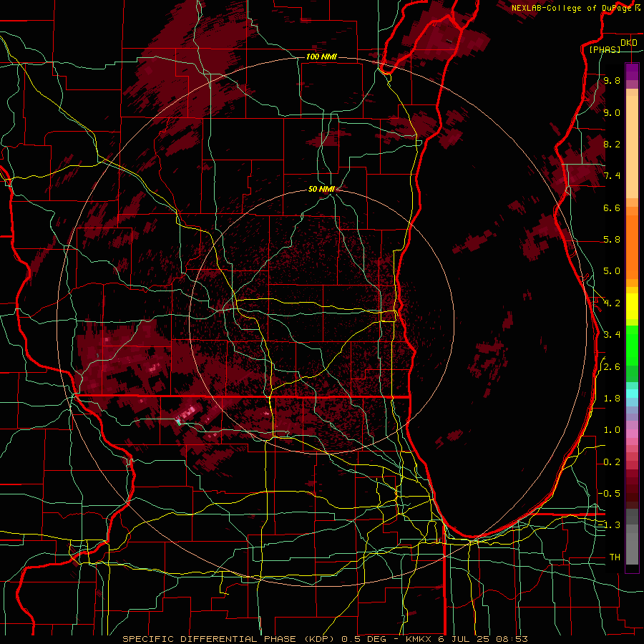Click the 5.8 value on the color scale
This screenshot has height=644, width=644.
(612, 240)
